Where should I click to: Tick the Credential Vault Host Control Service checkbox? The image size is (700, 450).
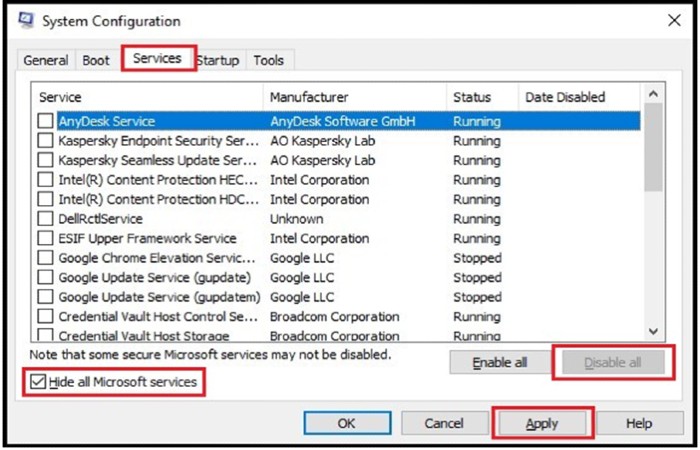(x=45, y=317)
